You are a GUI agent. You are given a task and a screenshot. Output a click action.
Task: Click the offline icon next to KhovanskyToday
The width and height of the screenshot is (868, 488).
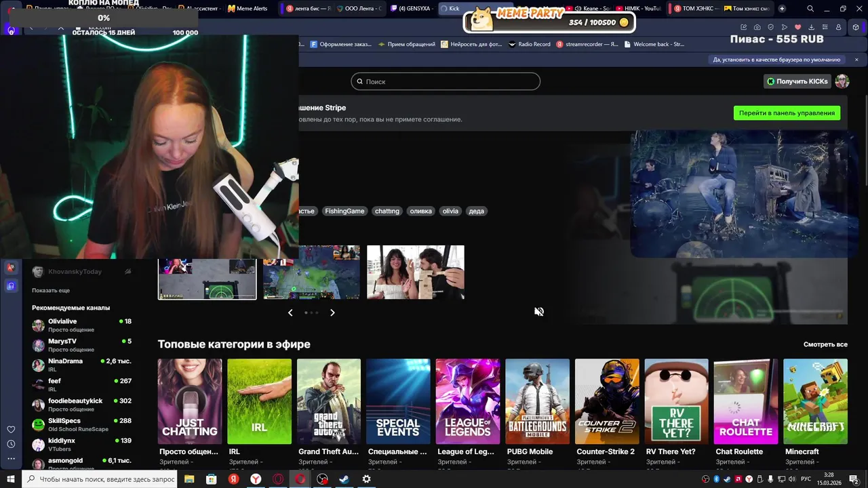pyautogui.click(x=127, y=271)
